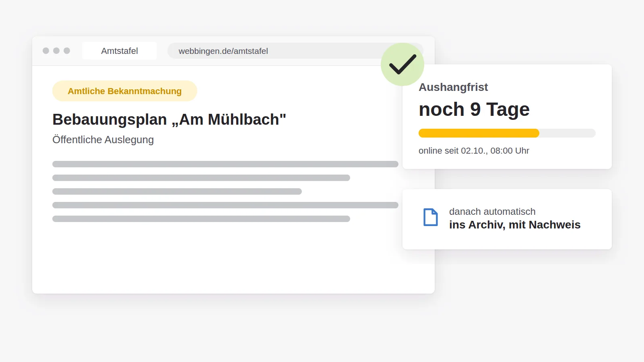Click the Aushangfrist label
644x362 pixels.
(x=453, y=87)
